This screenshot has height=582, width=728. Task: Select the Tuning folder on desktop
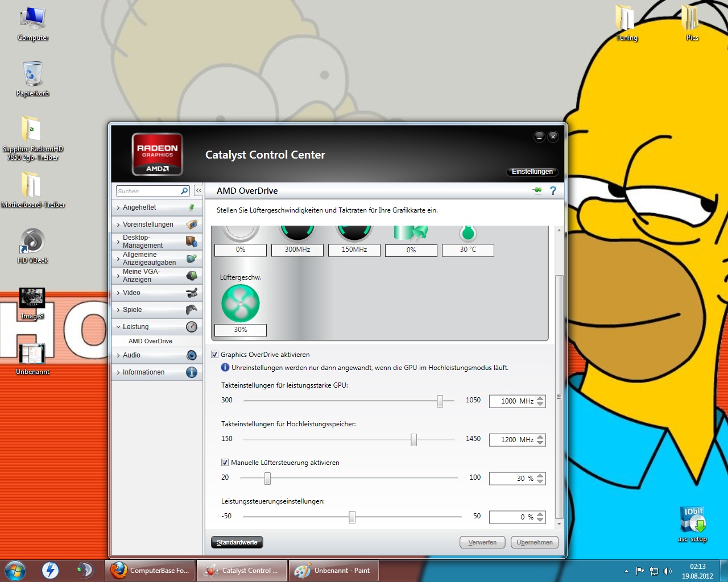point(626,23)
